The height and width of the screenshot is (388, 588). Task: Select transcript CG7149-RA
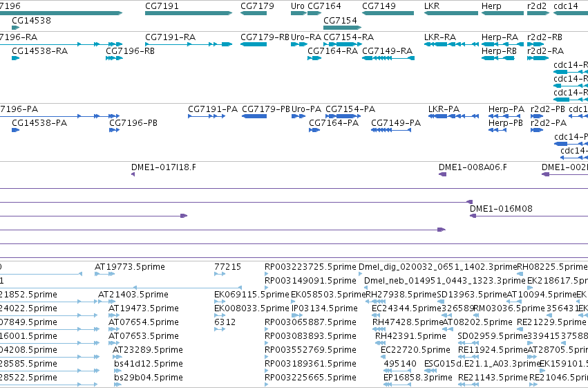click(388, 58)
